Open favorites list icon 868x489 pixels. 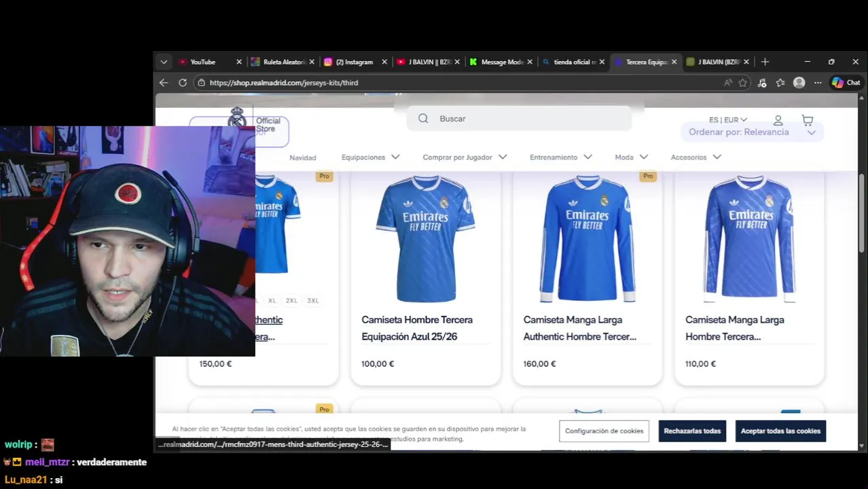[780, 83]
